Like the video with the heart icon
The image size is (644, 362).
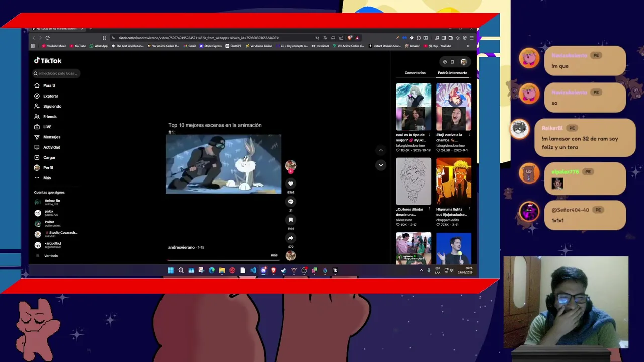pyautogui.click(x=290, y=184)
